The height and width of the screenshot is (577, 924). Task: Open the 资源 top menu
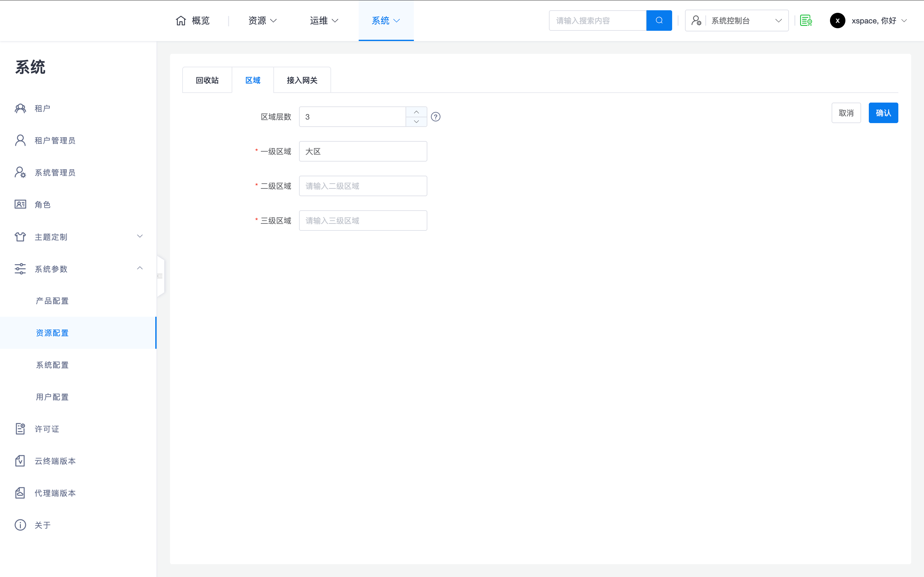pos(262,21)
